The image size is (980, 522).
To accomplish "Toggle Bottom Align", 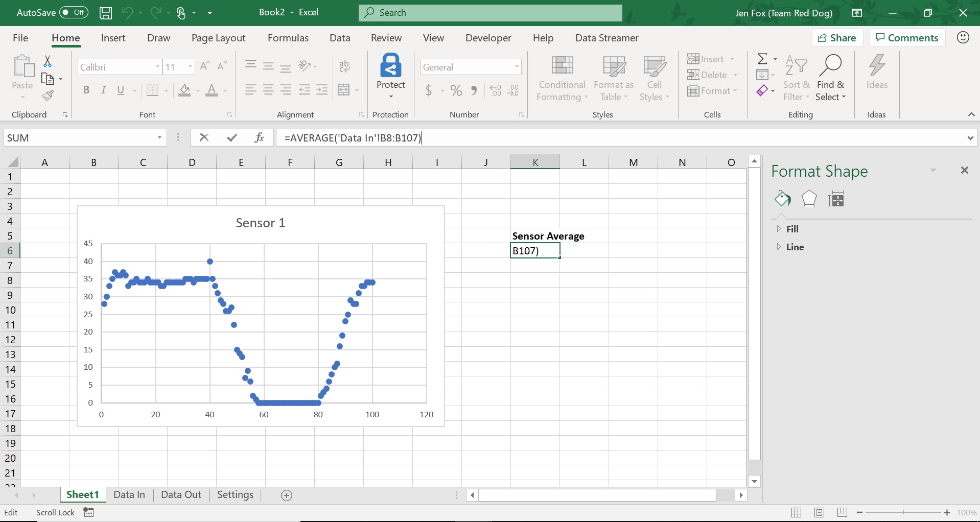I will click(x=286, y=67).
